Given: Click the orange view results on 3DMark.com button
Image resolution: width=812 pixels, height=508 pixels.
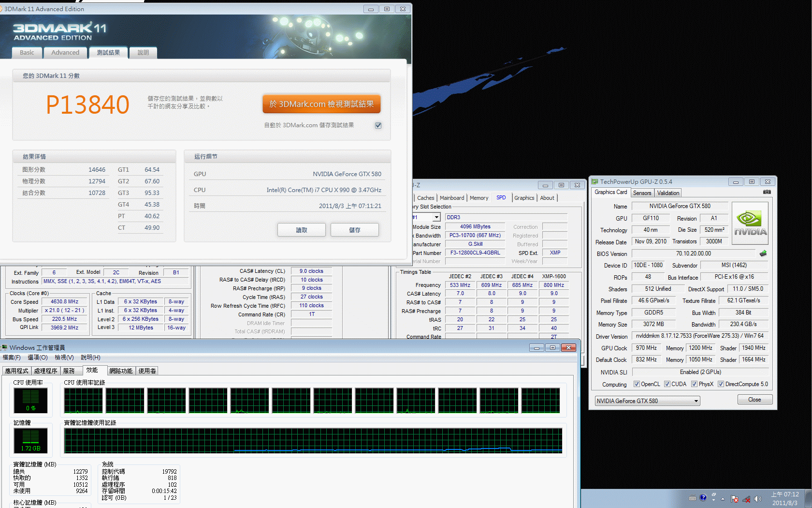Looking at the screenshot, I should click(x=321, y=104).
